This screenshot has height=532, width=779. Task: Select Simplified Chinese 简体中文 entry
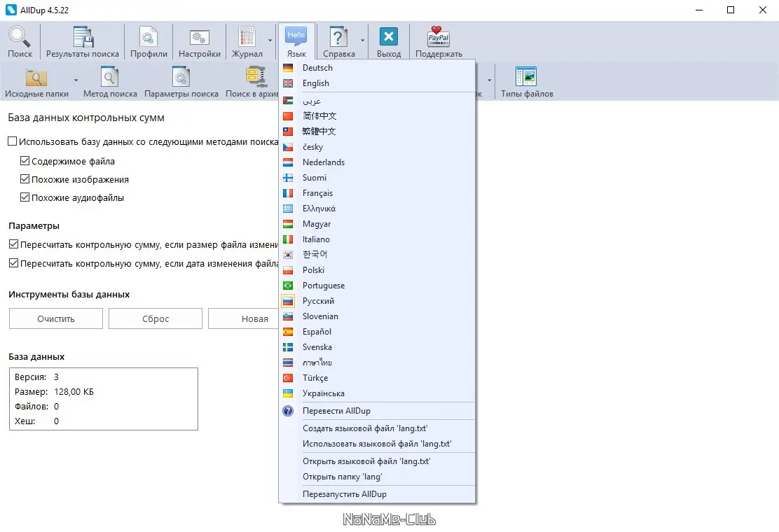(x=377, y=115)
